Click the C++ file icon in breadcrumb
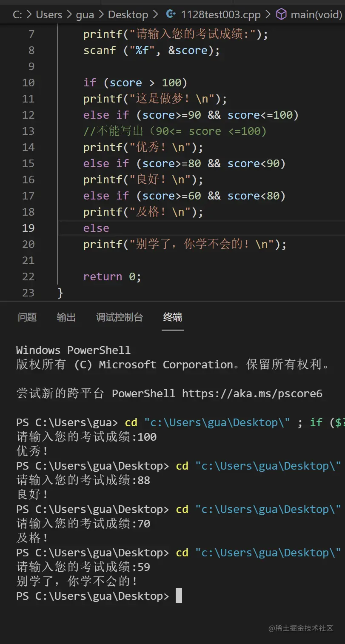The width and height of the screenshot is (345, 644). click(171, 14)
